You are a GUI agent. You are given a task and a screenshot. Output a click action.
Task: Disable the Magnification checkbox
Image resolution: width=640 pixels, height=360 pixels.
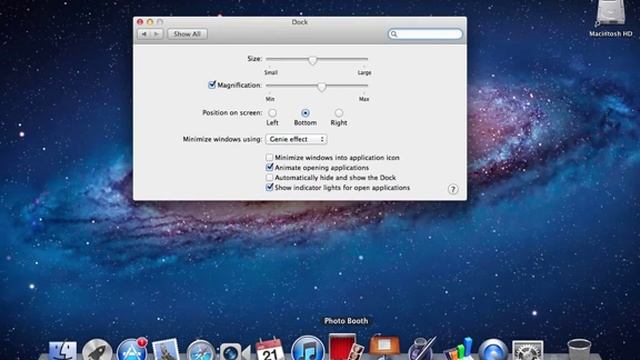point(212,85)
